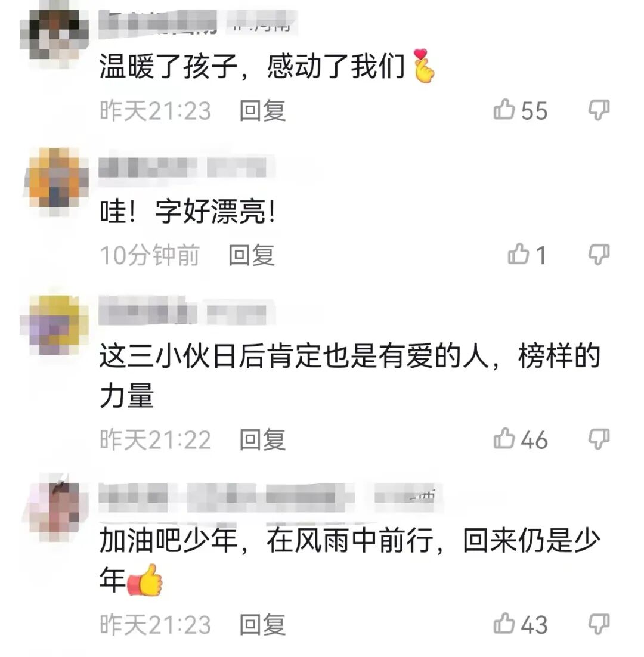The width and height of the screenshot is (644, 657).
Task: Reply to the comment '加油吧少年'
Action: pyautogui.click(x=262, y=625)
